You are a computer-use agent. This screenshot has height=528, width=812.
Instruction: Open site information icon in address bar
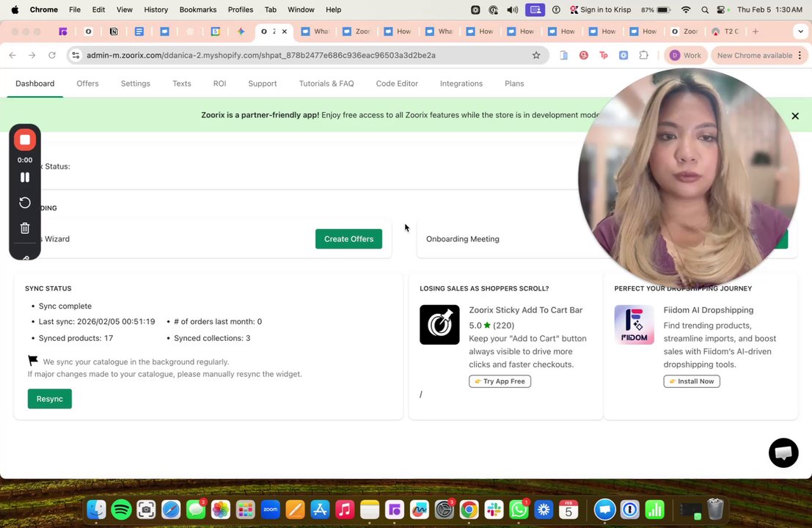point(76,55)
